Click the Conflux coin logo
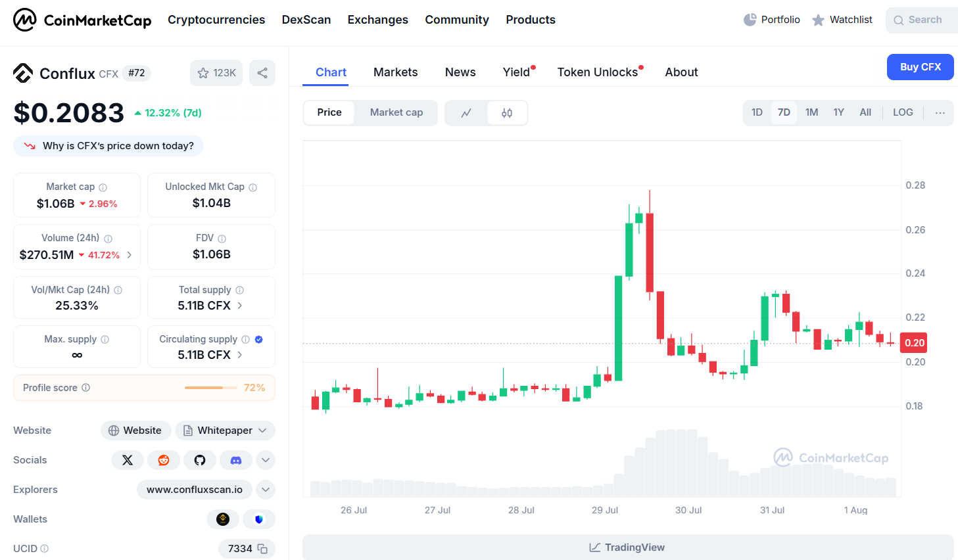958x560 pixels. tap(23, 73)
